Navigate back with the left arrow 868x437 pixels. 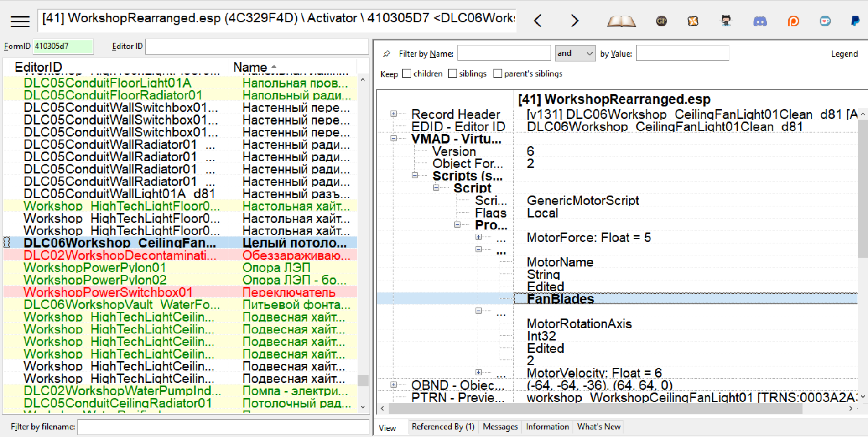538,21
